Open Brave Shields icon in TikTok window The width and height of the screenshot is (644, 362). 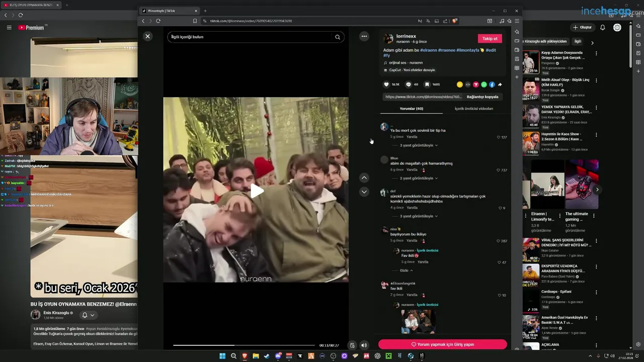454,21
